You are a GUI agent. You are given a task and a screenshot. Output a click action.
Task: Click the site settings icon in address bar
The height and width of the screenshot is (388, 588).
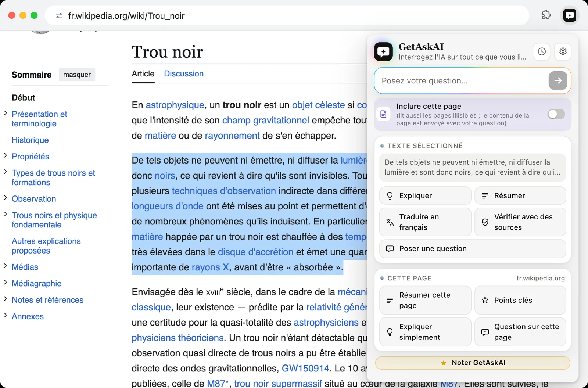pos(59,16)
